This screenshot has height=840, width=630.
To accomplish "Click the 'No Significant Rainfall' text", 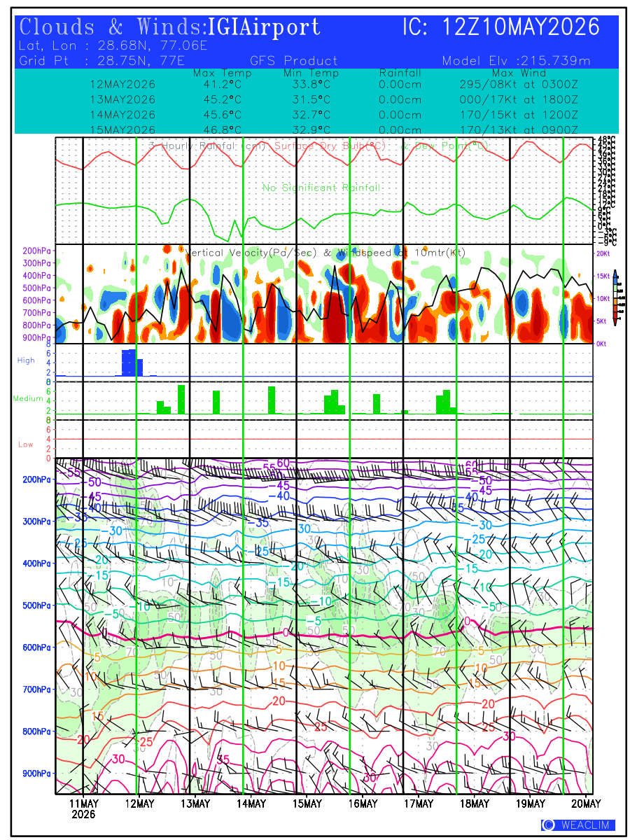I will point(321,188).
